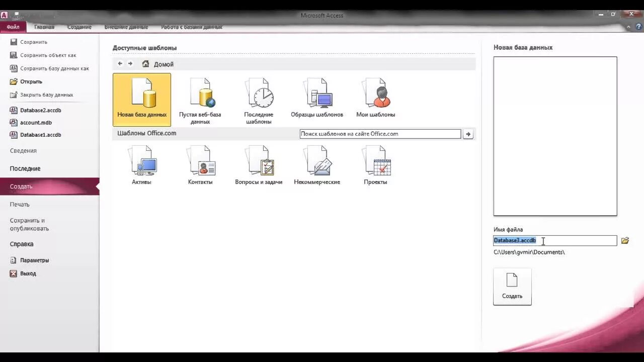
Task: Open the Файл ribbon tab
Action: point(13,27)
